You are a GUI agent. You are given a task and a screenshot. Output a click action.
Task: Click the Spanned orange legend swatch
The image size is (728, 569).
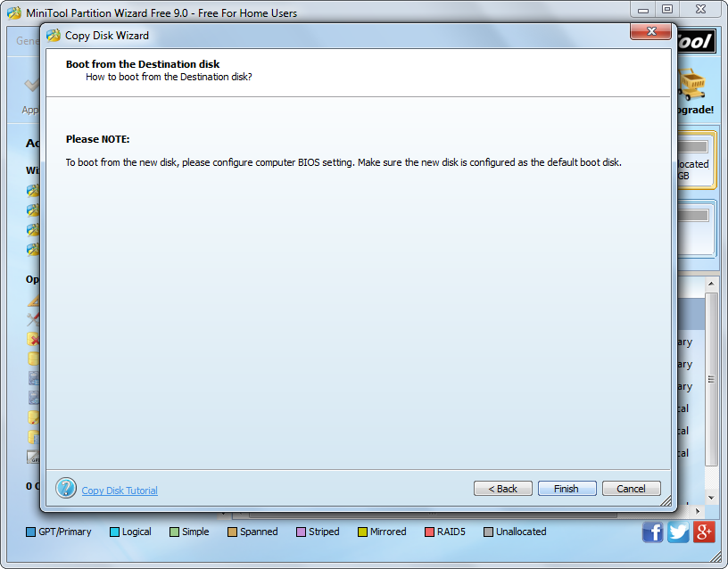(232, 532)
